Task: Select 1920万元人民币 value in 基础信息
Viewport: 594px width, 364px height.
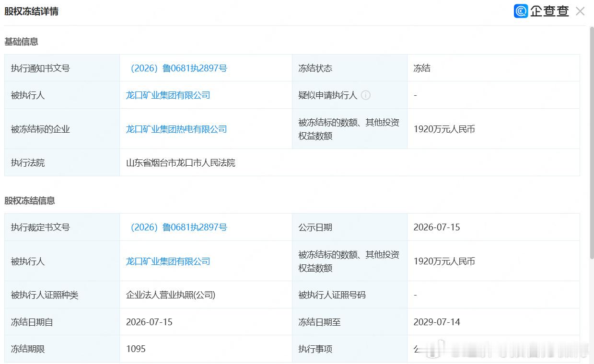Action: [444, 129]
